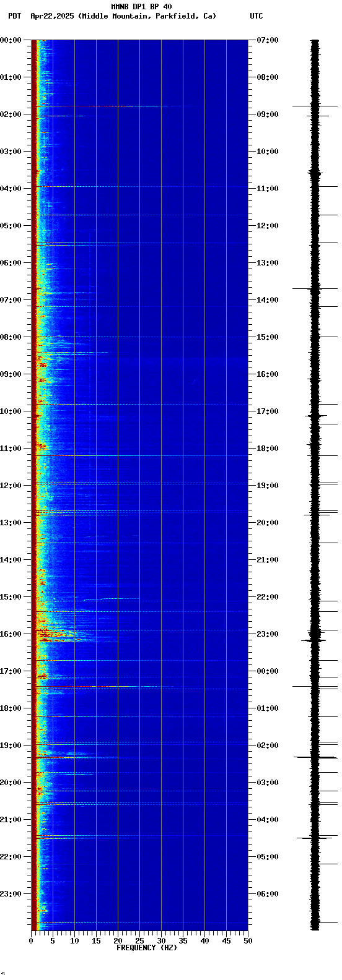342x980 pixels.
Task: Click the frequency axis tick label "20"
Action: point(118,941)
